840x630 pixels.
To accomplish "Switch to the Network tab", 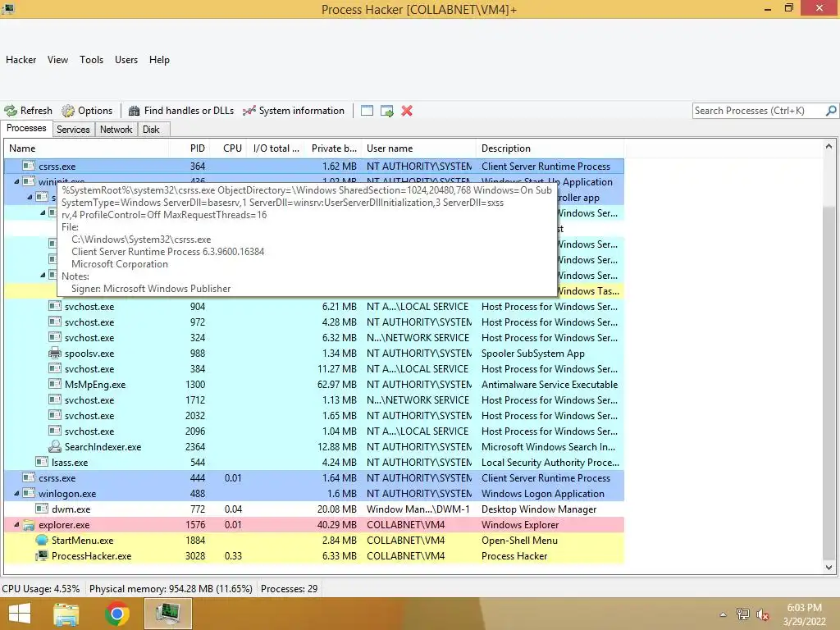I will pyautogui.click(x=116, y=130).
